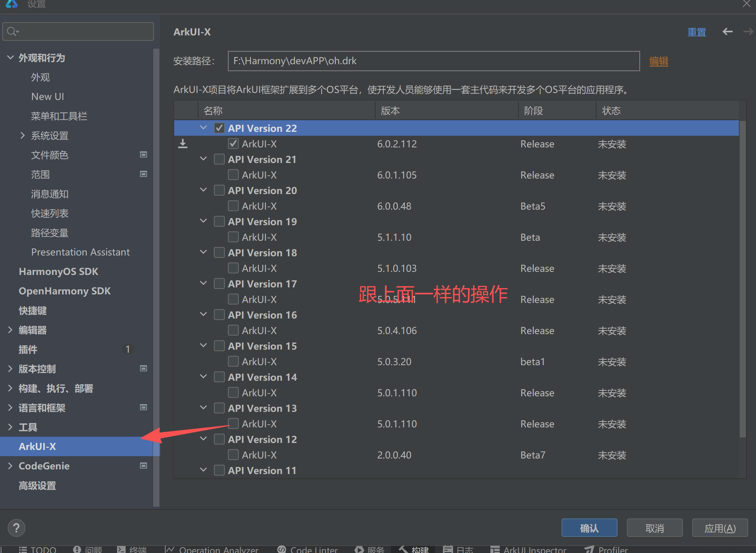The image size is (756, 553).
Task: Click project-level icon beside CodeGenie
Action: coord(143,466)
